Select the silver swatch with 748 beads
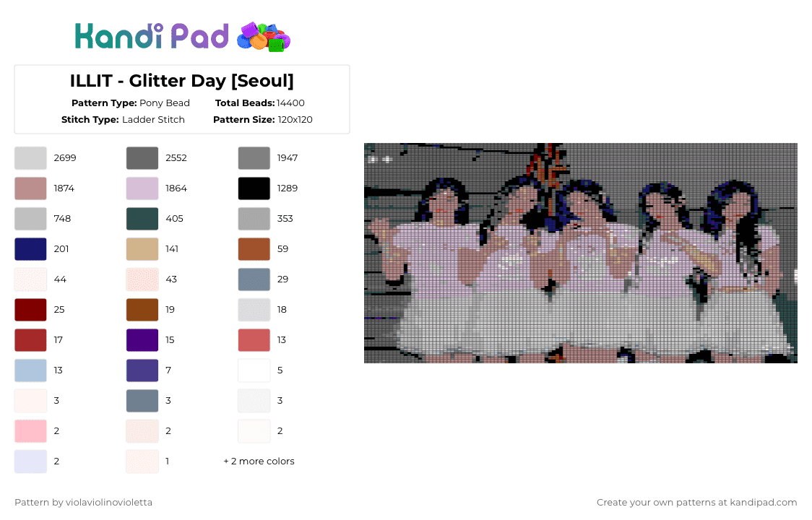Screen dimensions: 812x520 (x=30, y=219)
